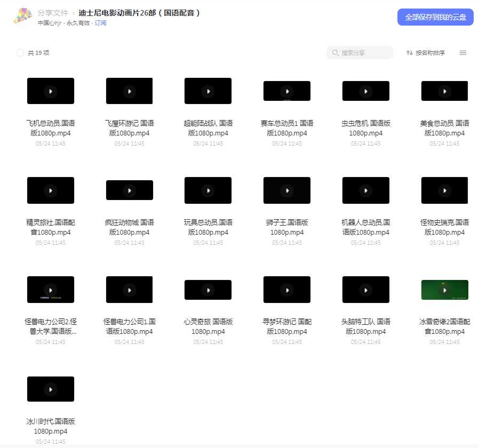The image size is (479, 448).
Task: Play the 虫虫危机 video thumbnail
Action: 366,91
